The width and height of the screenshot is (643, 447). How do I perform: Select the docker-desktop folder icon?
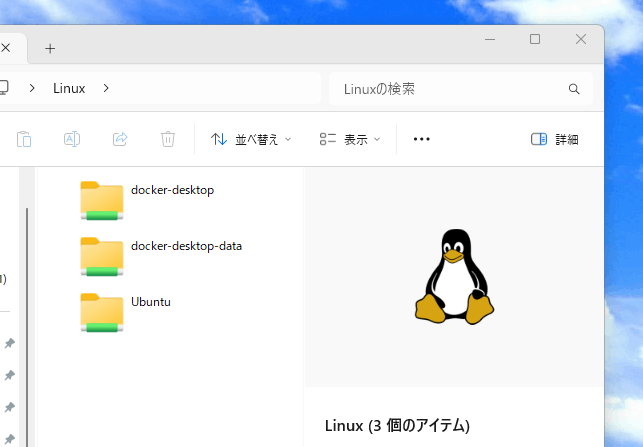coord(102,201)
